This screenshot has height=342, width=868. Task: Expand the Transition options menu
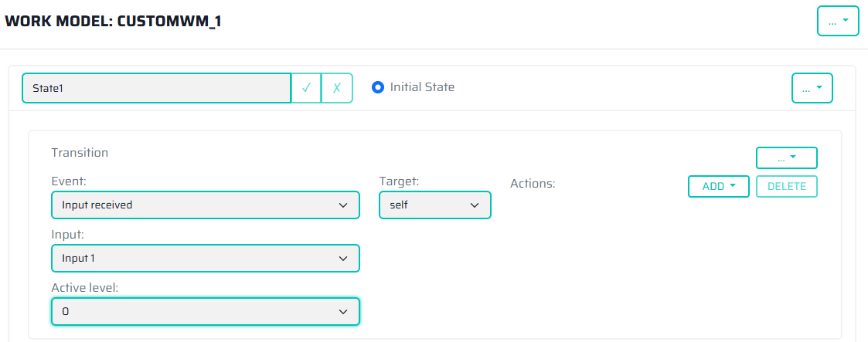point(786,157)
